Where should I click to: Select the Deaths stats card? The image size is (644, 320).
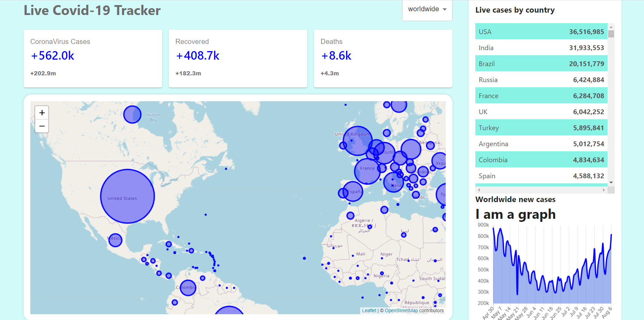[383, 59]
